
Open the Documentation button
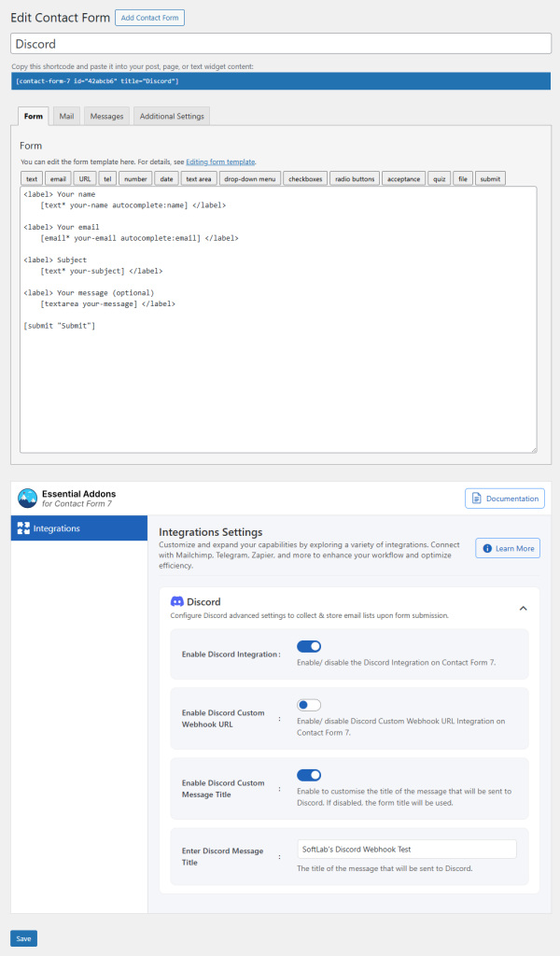coord(505,499)
